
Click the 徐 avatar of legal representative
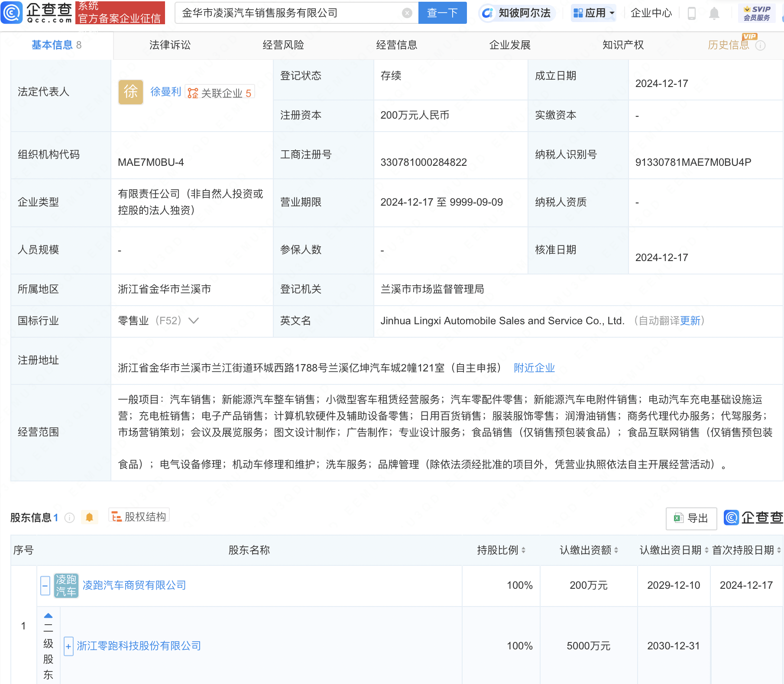pyautogui.click(x=131, y=92)
